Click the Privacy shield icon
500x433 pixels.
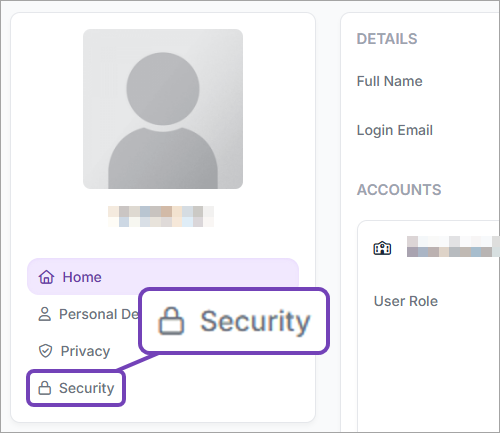pos(45,351)
